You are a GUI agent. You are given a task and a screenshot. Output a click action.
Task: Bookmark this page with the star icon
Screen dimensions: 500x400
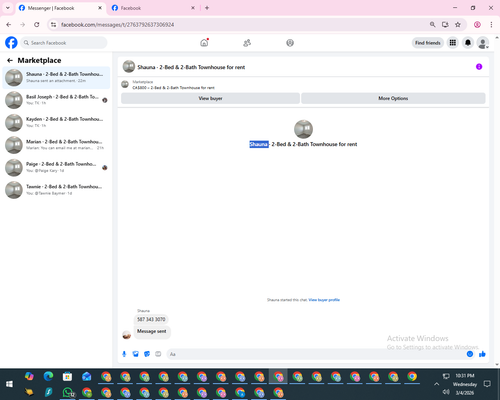pos(458,25)
